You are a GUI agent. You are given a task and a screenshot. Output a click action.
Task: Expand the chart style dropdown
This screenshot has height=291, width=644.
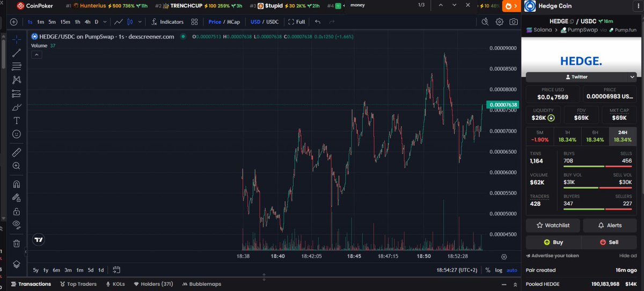pos(140,22)
